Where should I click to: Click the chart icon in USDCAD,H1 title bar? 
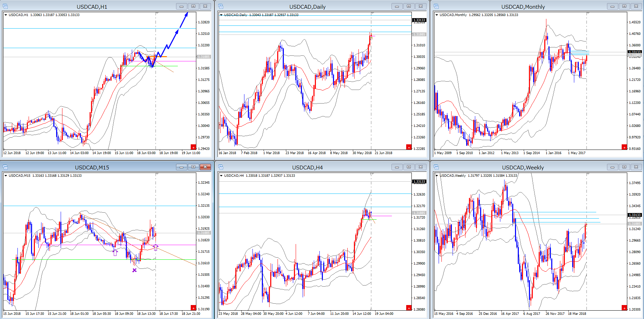click(x=5, y=6)
